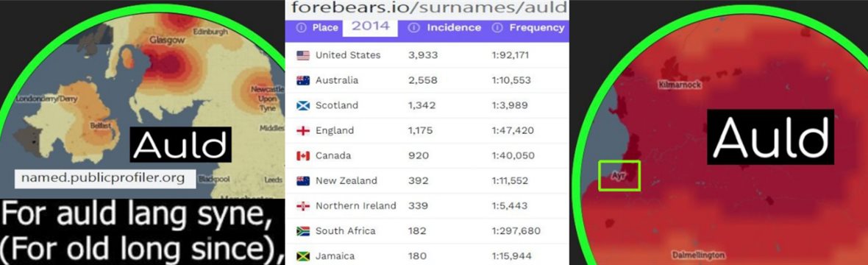Viewport: 868px width, 265px height.
Task: Click the United States flag icon
Action: tap(303, 55)
